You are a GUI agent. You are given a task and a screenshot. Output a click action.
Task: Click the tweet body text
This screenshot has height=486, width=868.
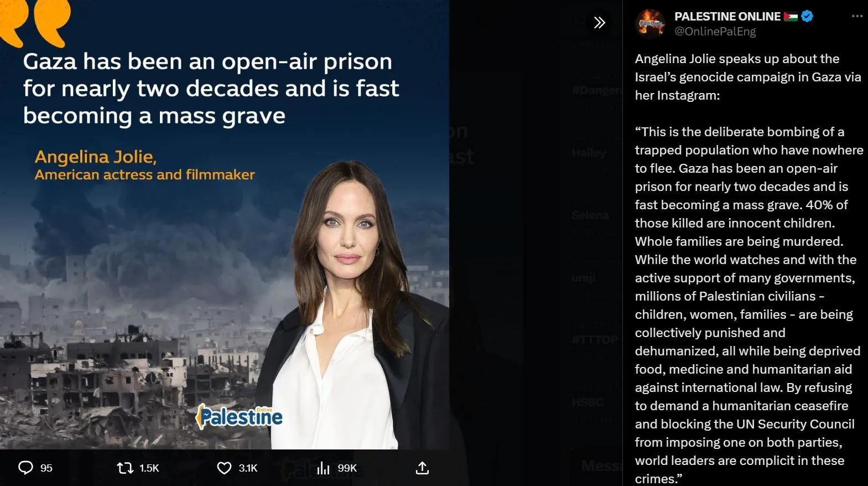(749, 268)
